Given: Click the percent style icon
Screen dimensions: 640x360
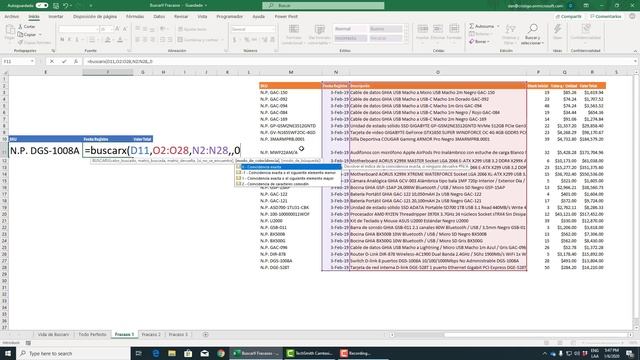Looking at the screenshot, I should pyautogui.click(x=247, y=40).
